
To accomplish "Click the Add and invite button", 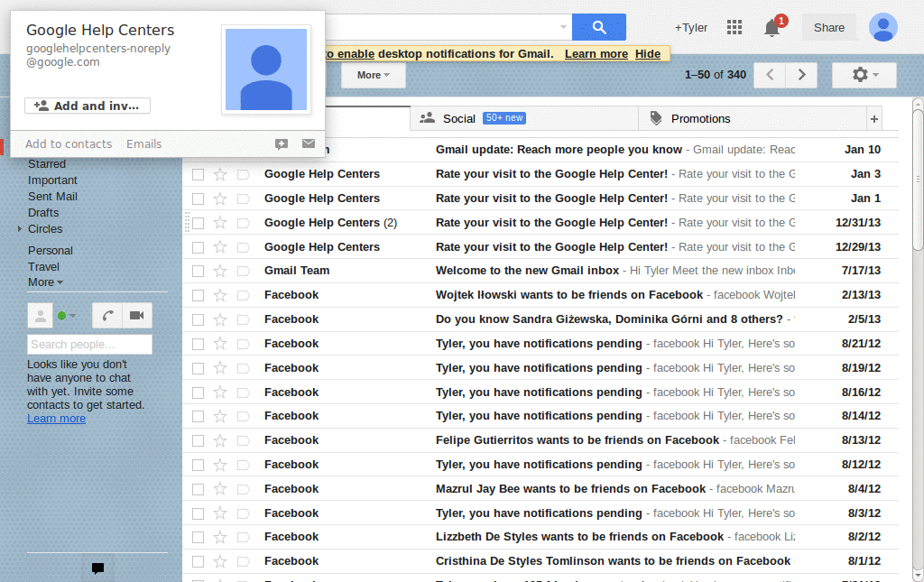I will [88, 106].
